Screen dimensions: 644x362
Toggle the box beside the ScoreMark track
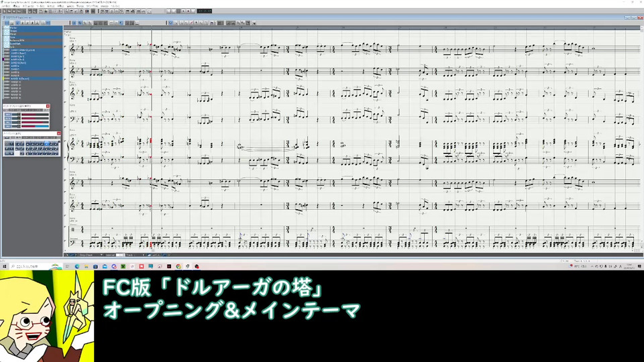coord(7,44)
